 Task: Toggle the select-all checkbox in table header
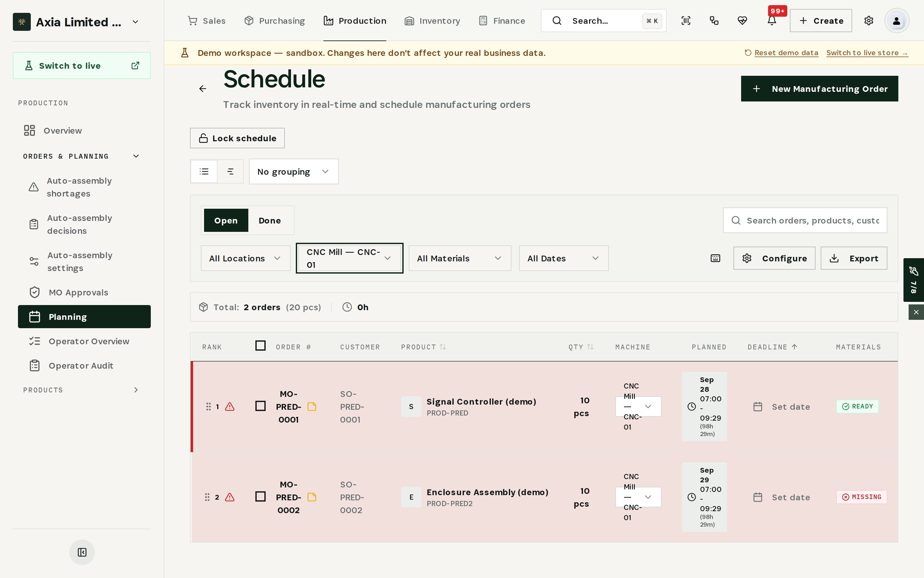click(261, 346)
